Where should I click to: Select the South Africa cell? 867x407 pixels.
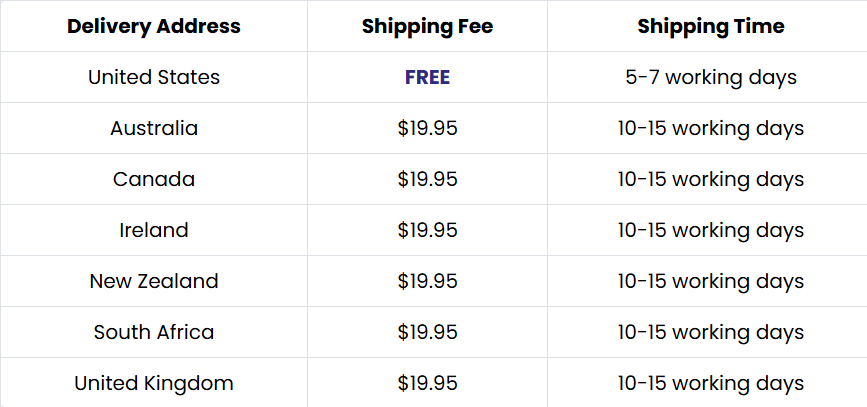coord(154,332)
